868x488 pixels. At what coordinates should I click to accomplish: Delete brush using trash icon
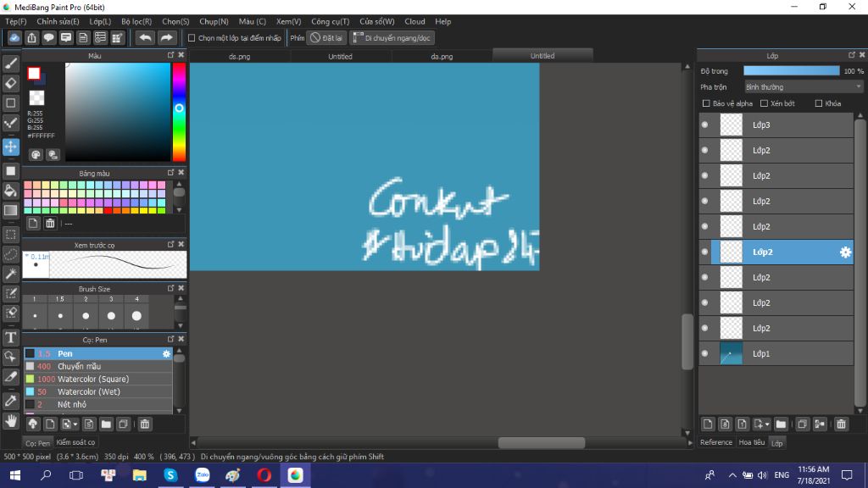pos(144,424)
